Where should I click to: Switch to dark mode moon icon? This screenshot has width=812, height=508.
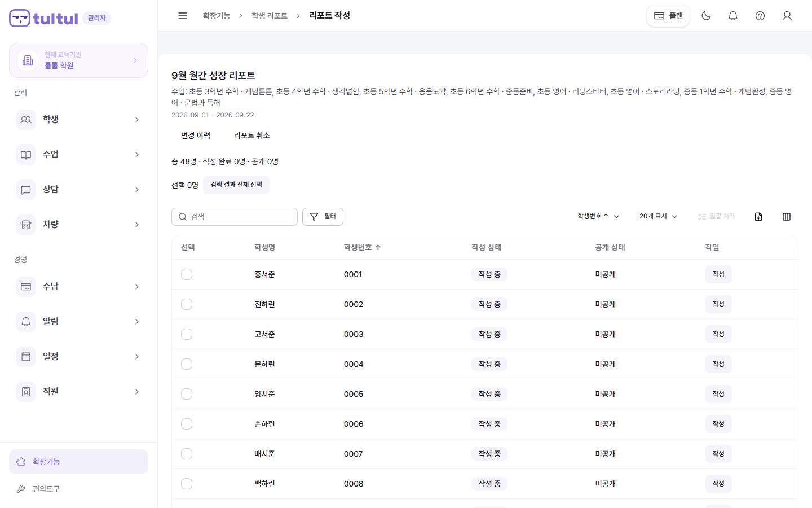706,16
